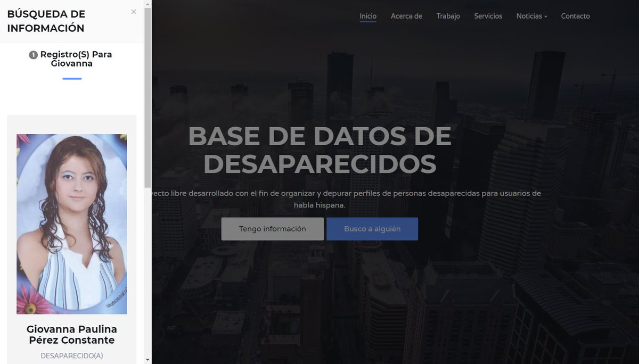Click the DESAPARECIDO(A) status label

pos(71,355)
